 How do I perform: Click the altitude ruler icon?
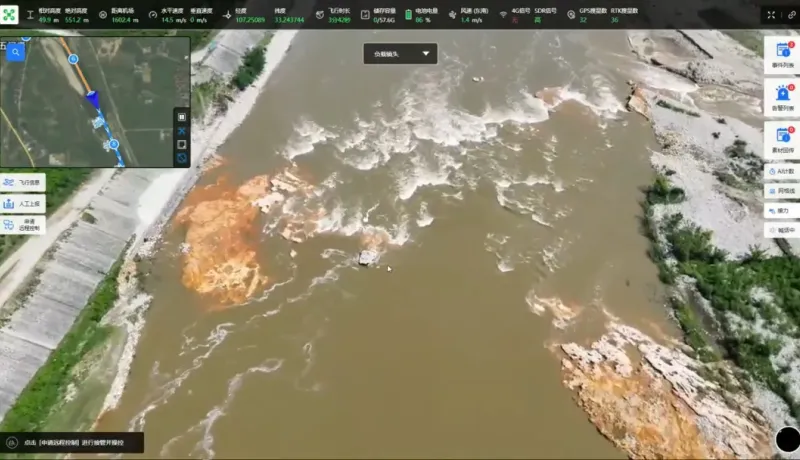coord(30,15)
